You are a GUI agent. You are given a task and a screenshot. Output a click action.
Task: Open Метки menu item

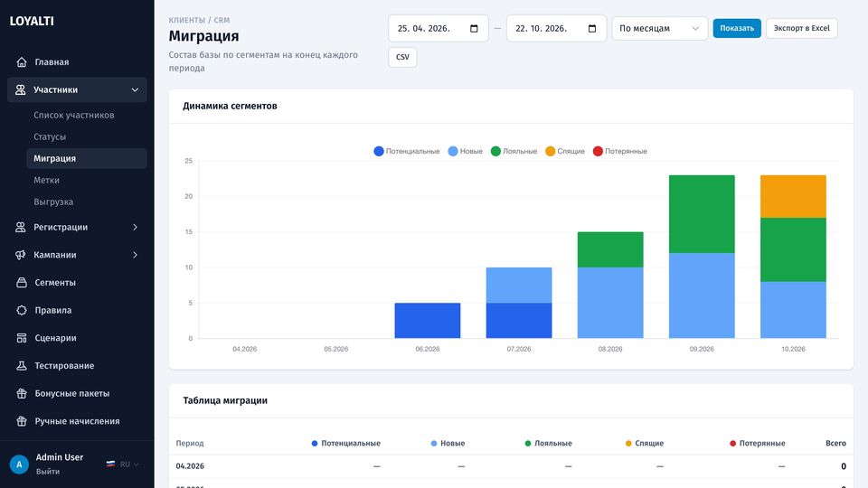pos(46,180)
